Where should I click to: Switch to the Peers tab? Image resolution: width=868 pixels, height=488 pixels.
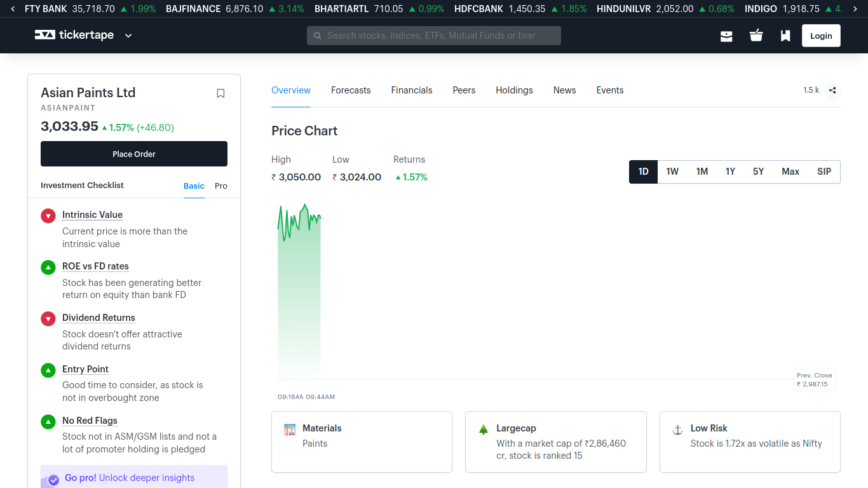tap(464, 90)
